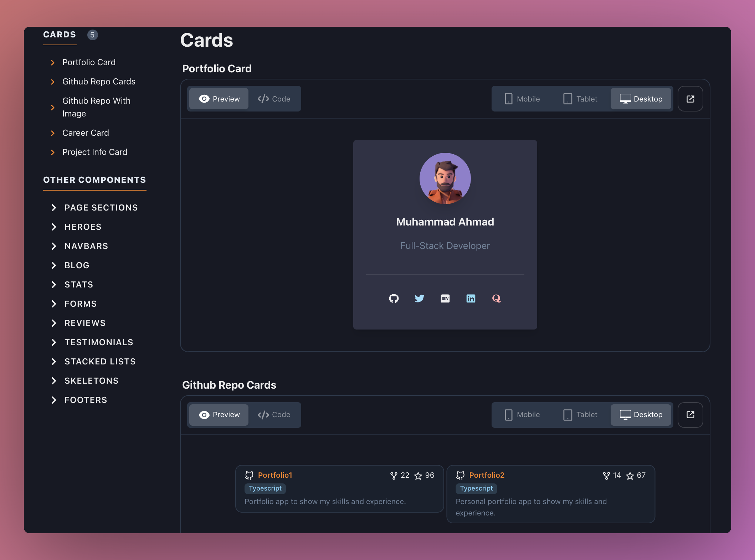Open Portfolio Card in external view
The image size is (755, 560).
(690, 99)
